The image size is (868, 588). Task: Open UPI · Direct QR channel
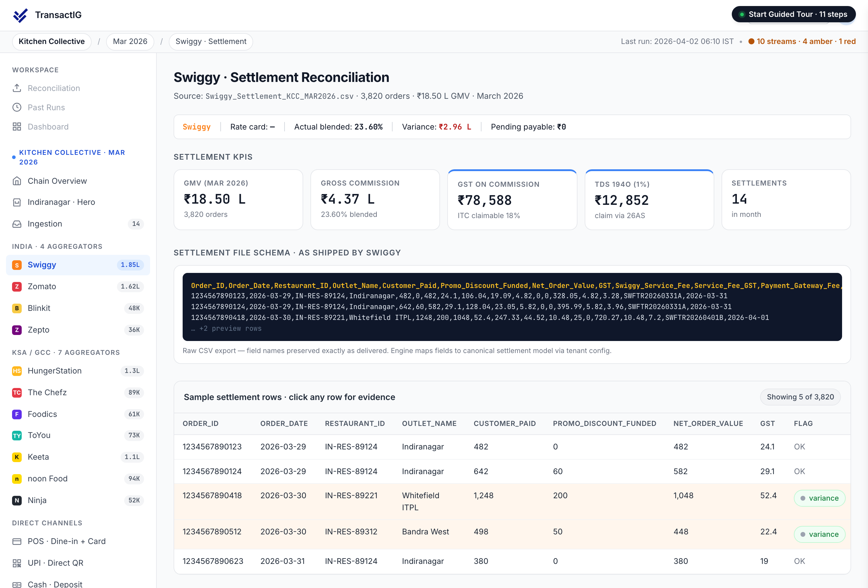[x=78, y=563]
